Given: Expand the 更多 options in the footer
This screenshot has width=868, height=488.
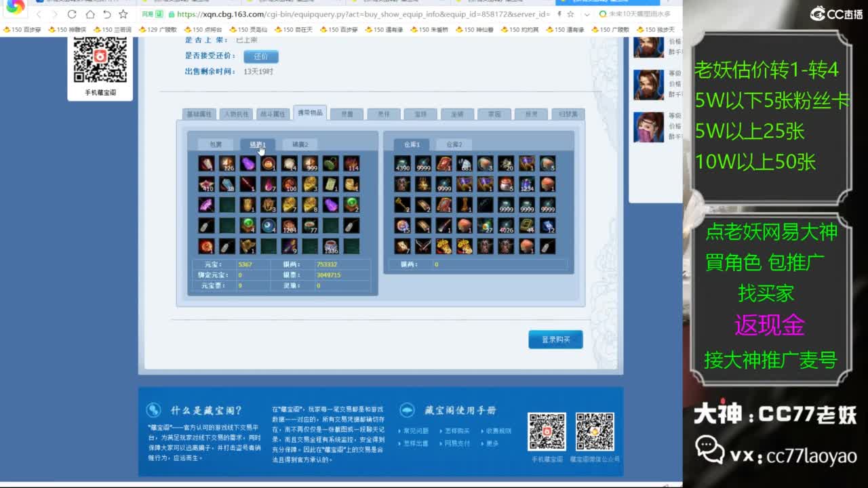Looking at the screenshot, I should [492, 443].
